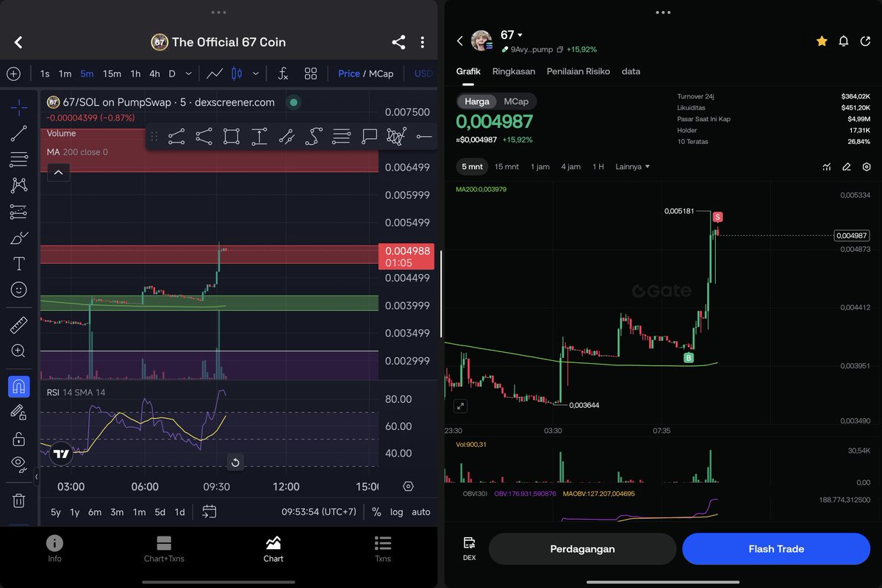Screen dimensions: 882x588
Task: Select the pattern tool in left sidebar
Action: click(19, 186)
